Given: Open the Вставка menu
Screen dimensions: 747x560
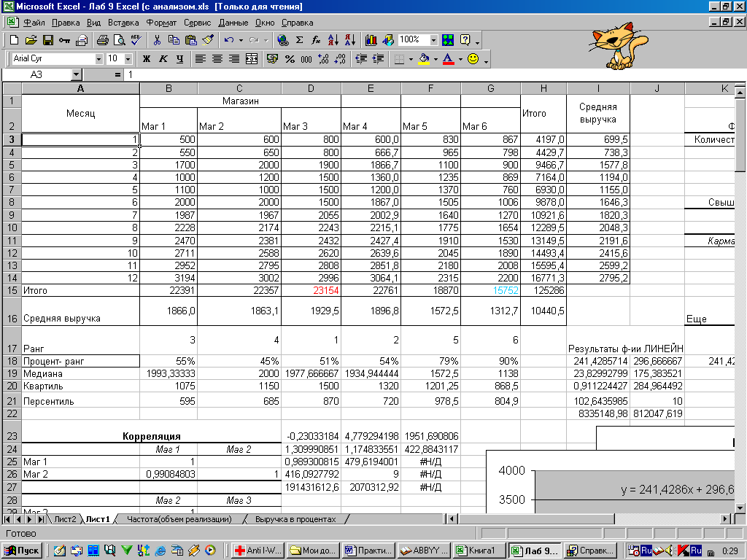Looking at the screenshot, I should (123, 23).
